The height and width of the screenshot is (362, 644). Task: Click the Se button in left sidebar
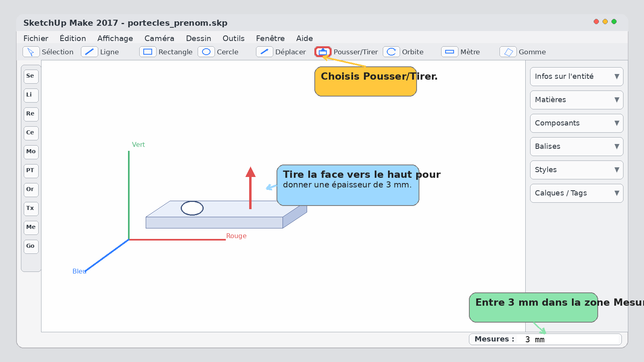tap(31, 76)
